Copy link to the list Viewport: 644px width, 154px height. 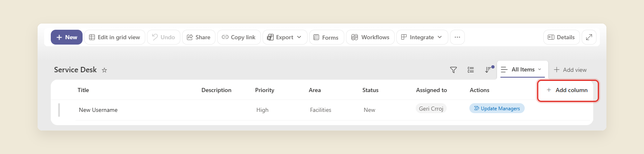tap(239, 37)
